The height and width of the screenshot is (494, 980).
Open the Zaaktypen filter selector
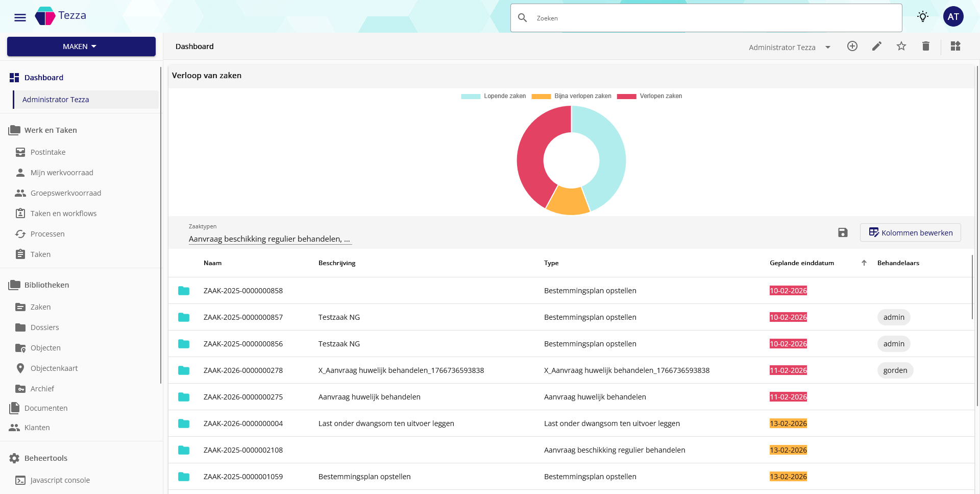tap(269, 239)
